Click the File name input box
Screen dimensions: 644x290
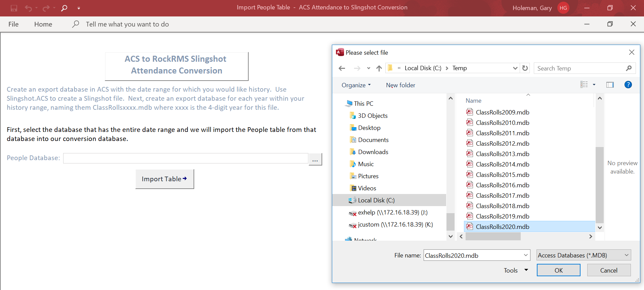[x=473, y=255]
